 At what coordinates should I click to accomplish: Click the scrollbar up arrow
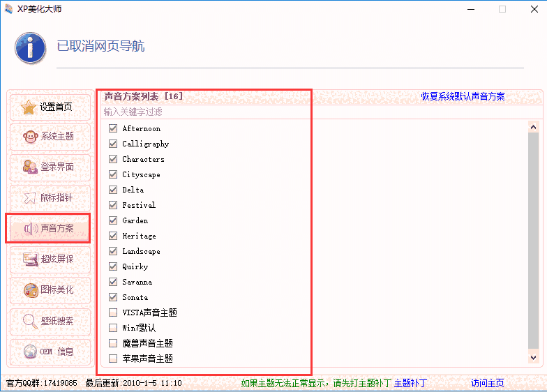(533, 127)
